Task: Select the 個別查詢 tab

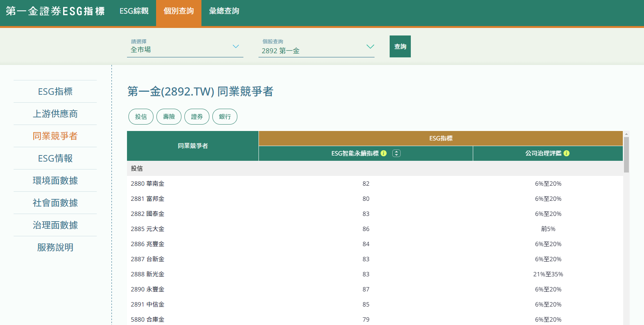Action: pyautogui.click(x=178, y=11)
